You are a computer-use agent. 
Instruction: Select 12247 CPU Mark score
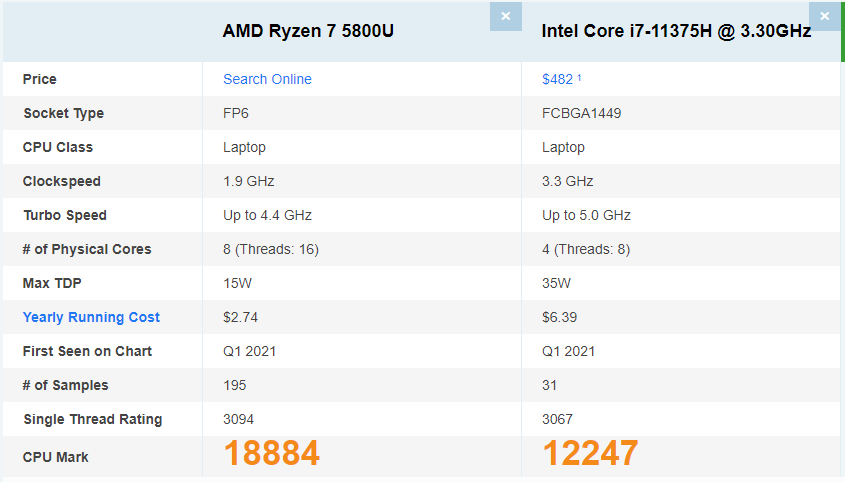pyautogui.click(x=590, y=452)
